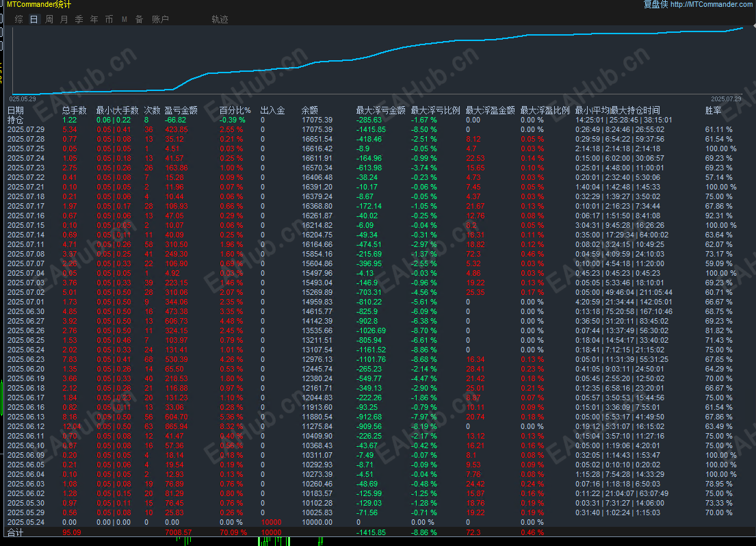Click total lots value 95.09
This screenshot has width=756, height=546.
(x=72, y=532)
